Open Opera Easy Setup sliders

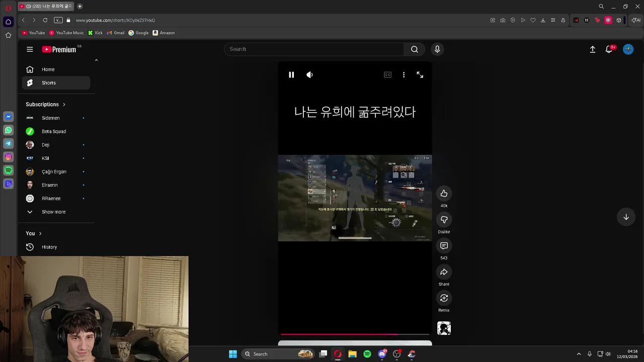click(x=553, y=20)
